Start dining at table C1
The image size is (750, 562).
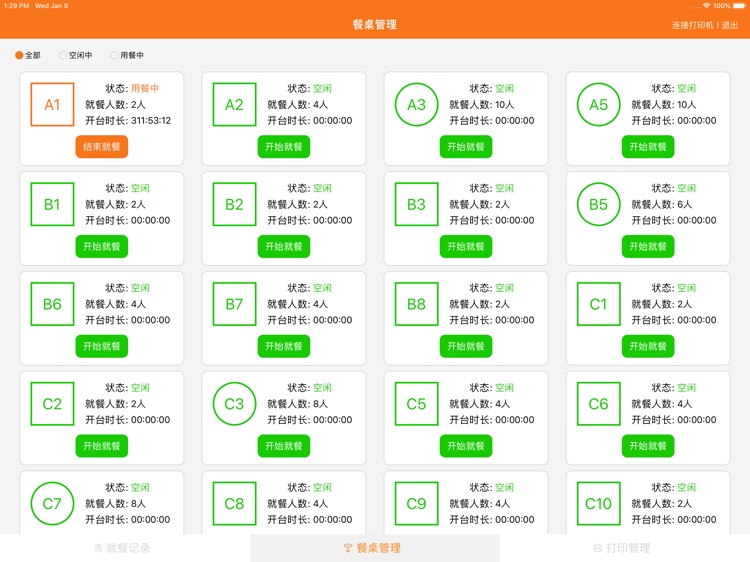[x=648, y=346]
